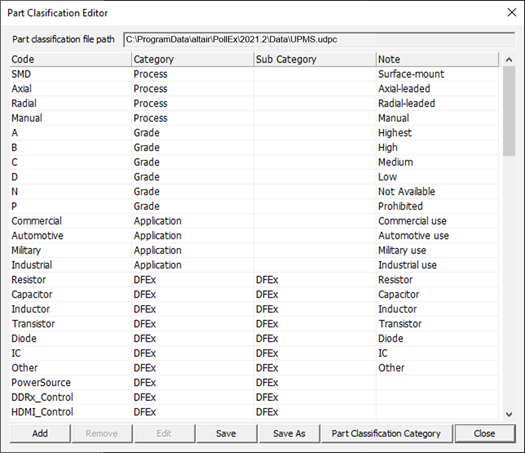Click the vertical scrollbar thumb
Screen dimensions: 525x453
(x=509, y=111)
